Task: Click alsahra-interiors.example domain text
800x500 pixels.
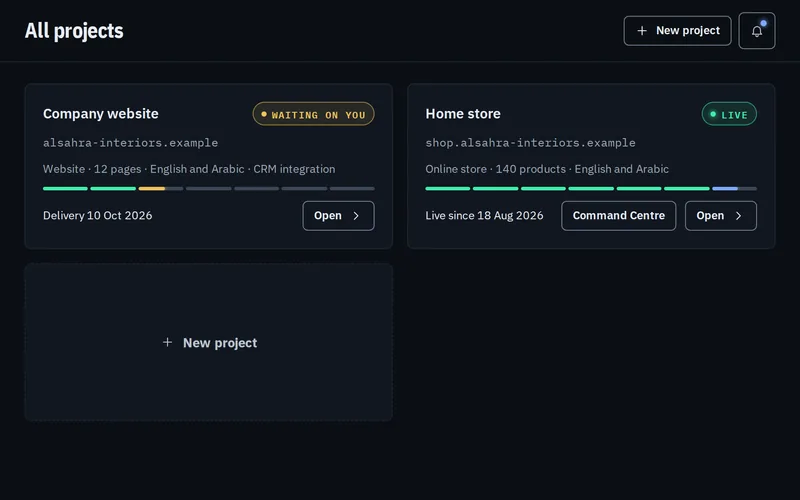Action: click(x=130, y=143)
